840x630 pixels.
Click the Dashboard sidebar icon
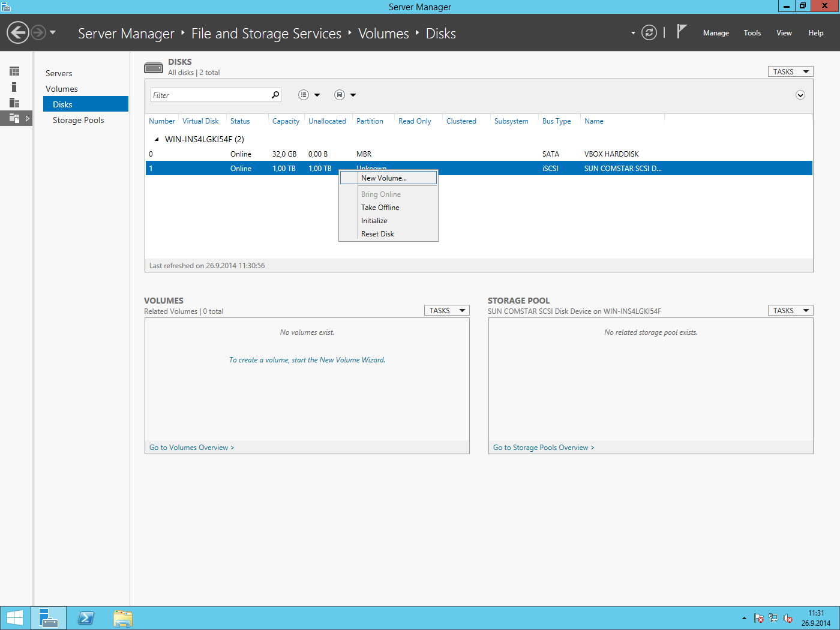click(14, 71)
